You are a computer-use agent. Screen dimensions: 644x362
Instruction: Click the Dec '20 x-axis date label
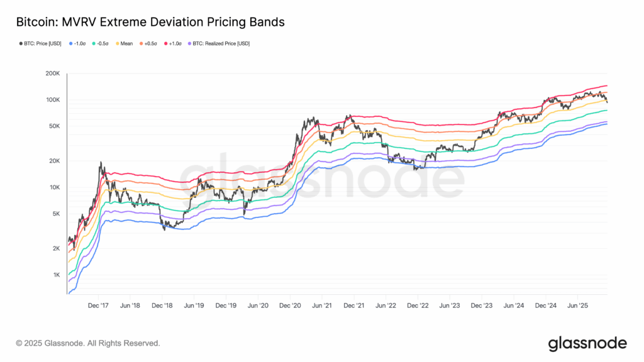click(289, 305)
